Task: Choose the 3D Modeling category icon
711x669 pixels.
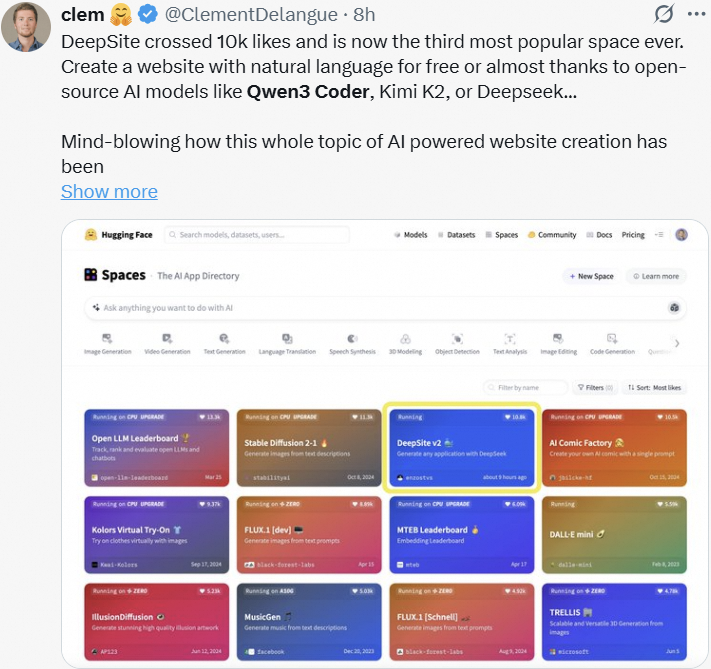Action: [405, 339]
